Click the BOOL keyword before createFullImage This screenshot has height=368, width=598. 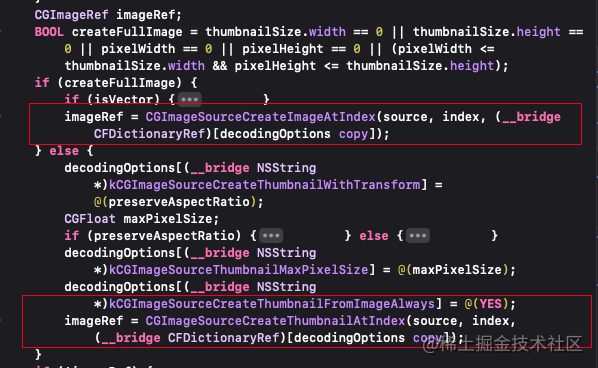pyautogui.click(x=49, y=32)
